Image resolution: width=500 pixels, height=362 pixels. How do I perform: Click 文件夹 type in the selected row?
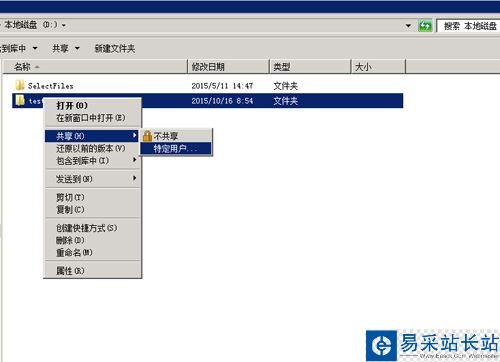point(286,101)
